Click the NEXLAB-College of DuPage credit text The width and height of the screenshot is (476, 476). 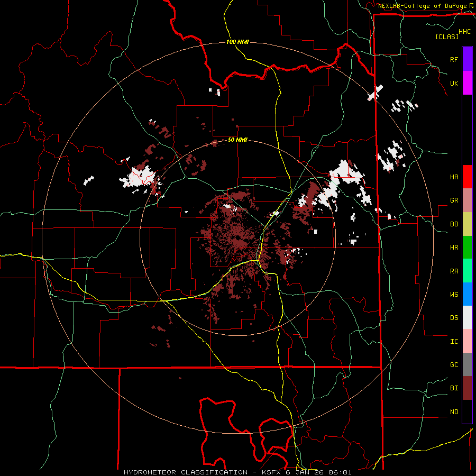coord(422,6)
